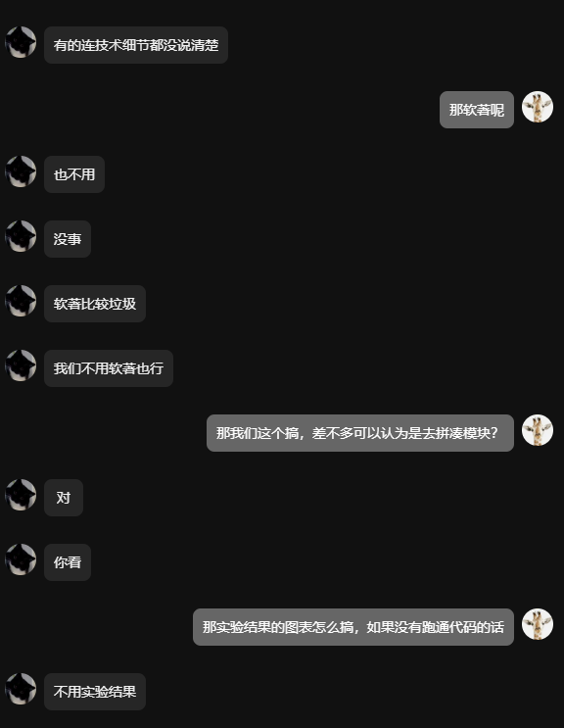The height and width of the screenshot is (728, 564).
Task: Select the message bubble 有的连技术细节都没说清楚
Action: point(136,45)
